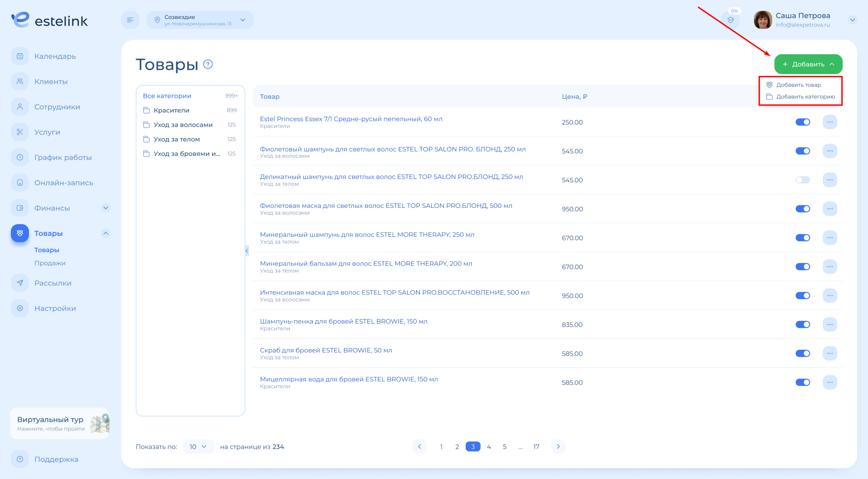868x479 pixels.
Task: Click the online booking icon
Action: pyautogui.click(x=20, y=183)
